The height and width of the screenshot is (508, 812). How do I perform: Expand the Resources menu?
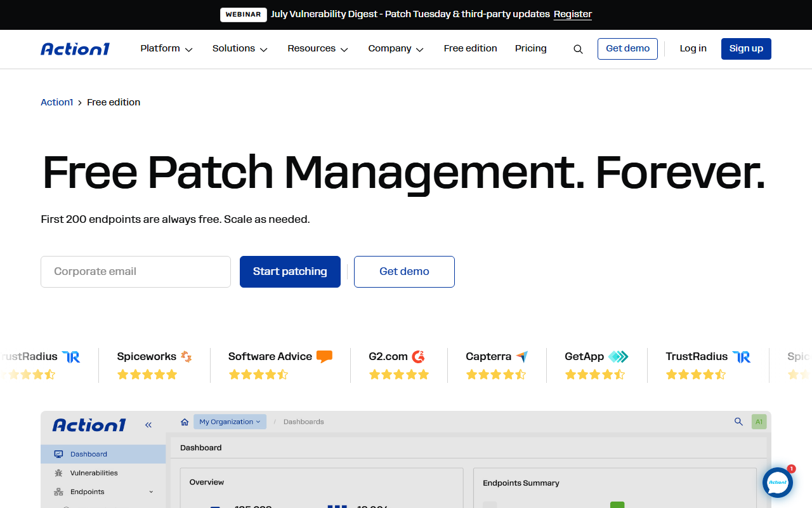(x=318, y=49)
